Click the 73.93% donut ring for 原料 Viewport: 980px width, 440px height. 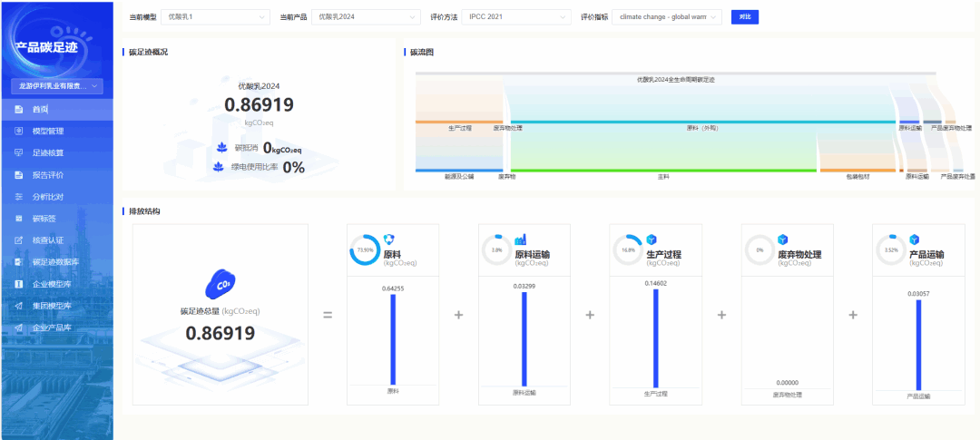click(x=365, y=250)
